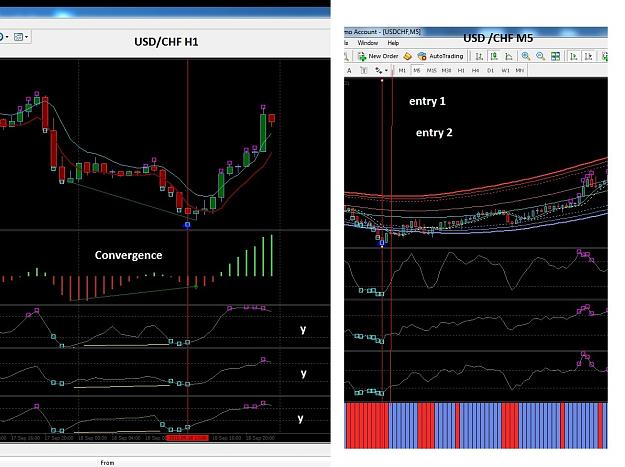This screenshot has height=467, width=625.
Task: Select the M1 timeframe
Action: point(402,71)
